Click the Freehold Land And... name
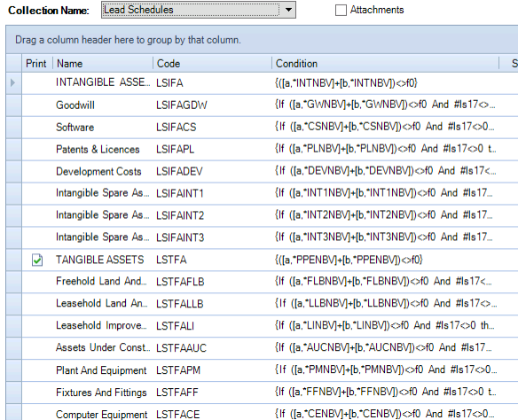 [x=101, y=281]
